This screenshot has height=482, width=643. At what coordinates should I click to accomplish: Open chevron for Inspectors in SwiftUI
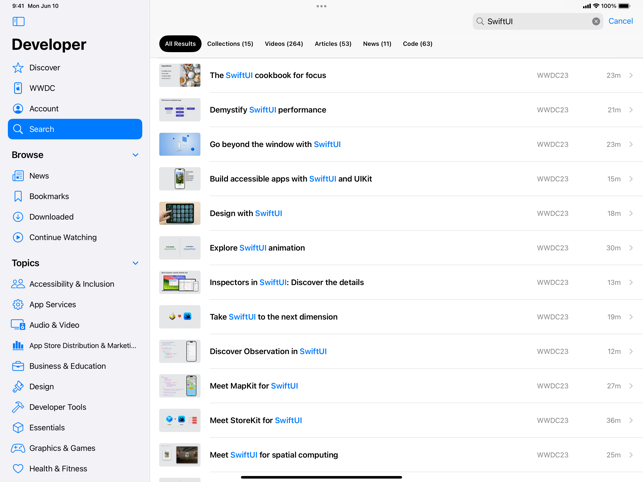coord(631,282)
